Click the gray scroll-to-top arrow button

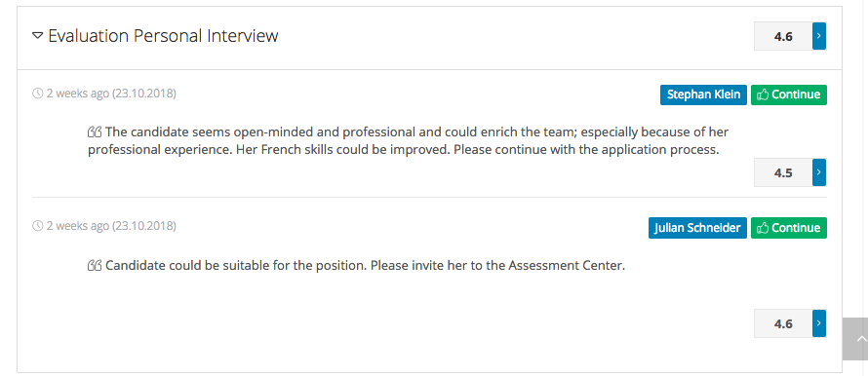tap(855, 339)
